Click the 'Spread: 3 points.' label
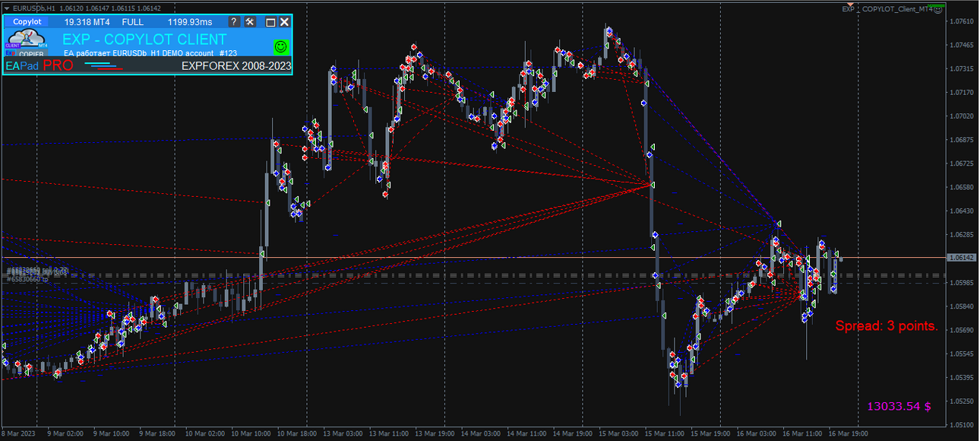Screen dimensions: 980x441 [x=887, y=325]
